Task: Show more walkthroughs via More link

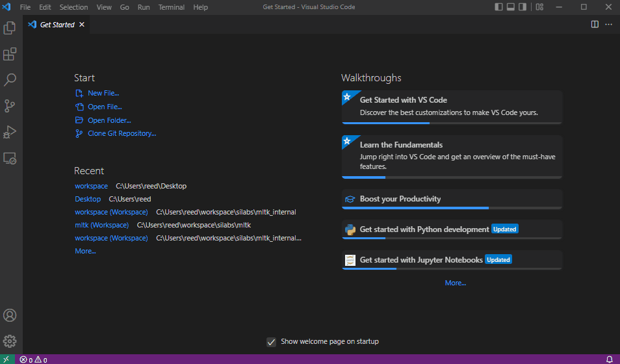Action: (455, 283)
